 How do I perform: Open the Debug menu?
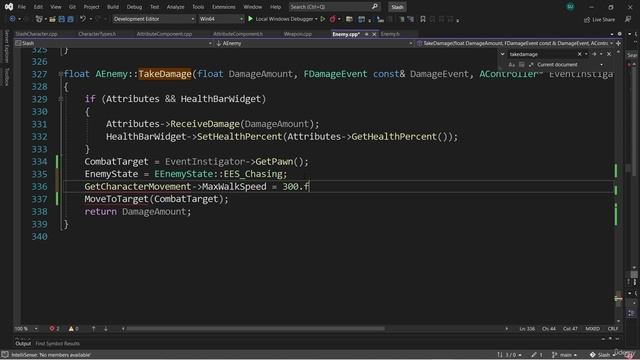point(134,7)
